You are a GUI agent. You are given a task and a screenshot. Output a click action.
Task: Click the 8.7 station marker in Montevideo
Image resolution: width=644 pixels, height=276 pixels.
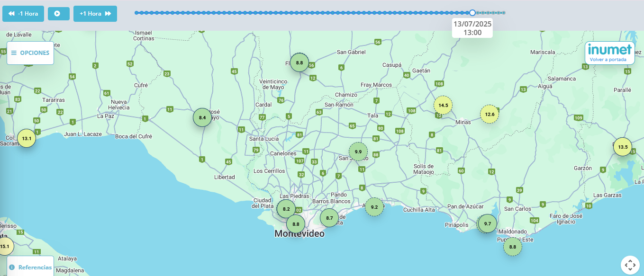tap(329, 218)
